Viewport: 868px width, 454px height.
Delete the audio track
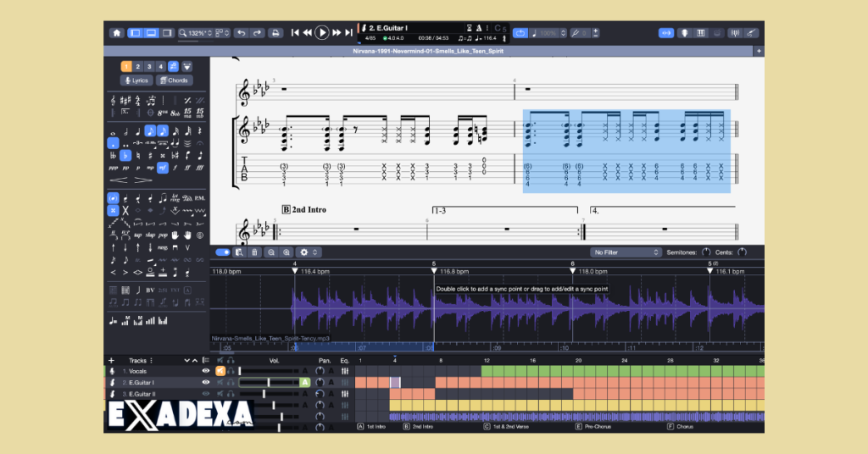[254, 252]
